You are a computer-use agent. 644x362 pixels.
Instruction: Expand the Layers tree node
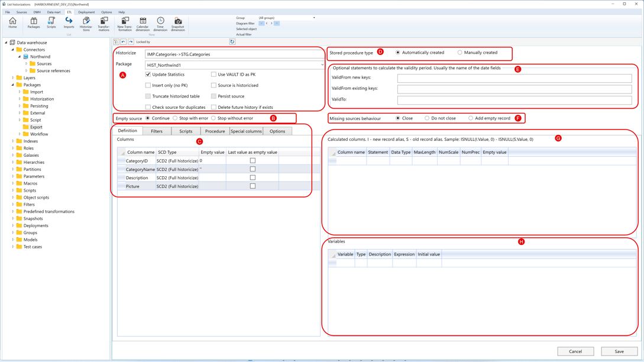coord(13,77)
